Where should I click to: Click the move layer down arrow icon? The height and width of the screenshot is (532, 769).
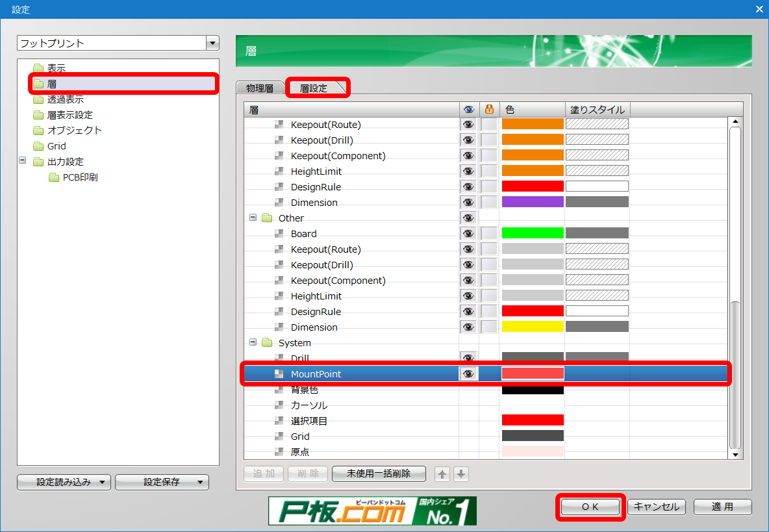461,474
